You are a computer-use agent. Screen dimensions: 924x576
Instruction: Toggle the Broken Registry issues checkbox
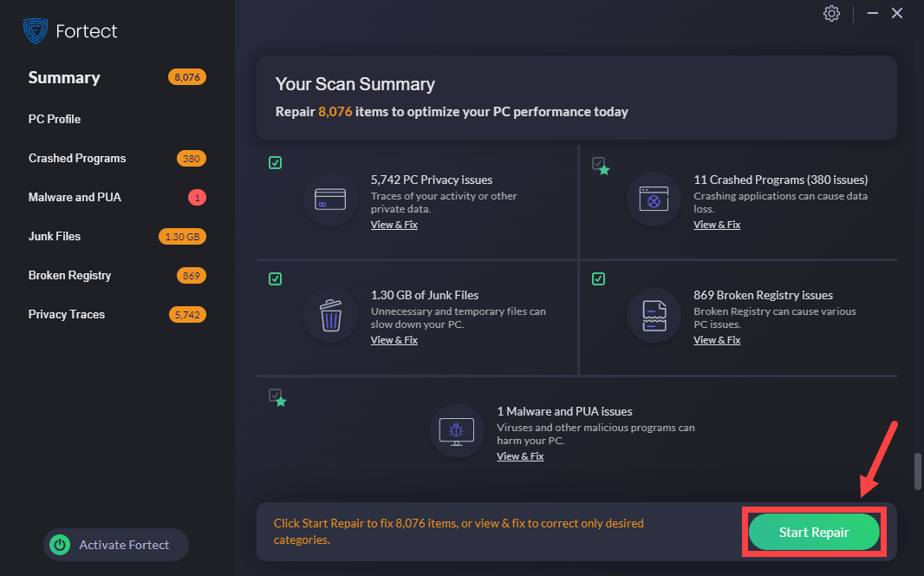pos(598,278)
